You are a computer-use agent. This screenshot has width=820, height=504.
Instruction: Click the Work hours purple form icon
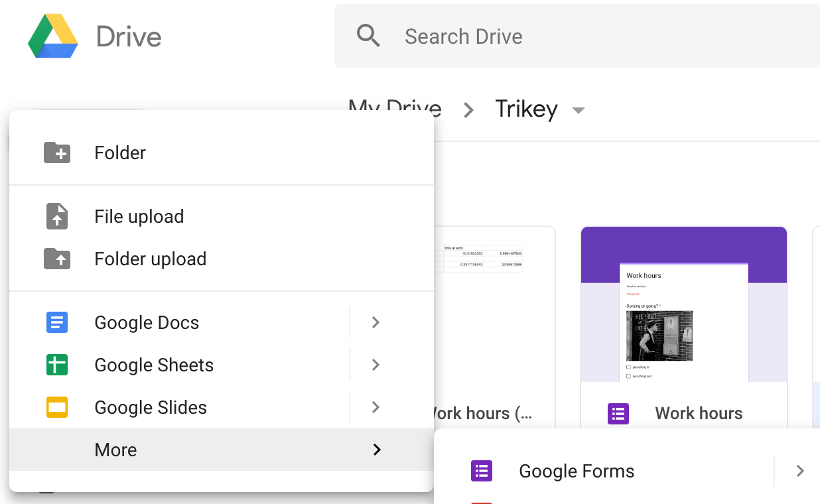[x=618, y=413]
